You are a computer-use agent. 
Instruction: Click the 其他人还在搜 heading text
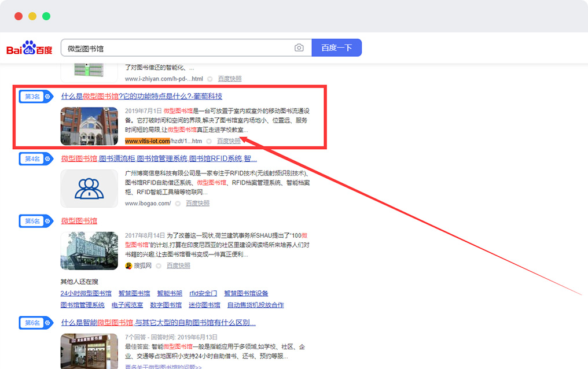point(79,282)
